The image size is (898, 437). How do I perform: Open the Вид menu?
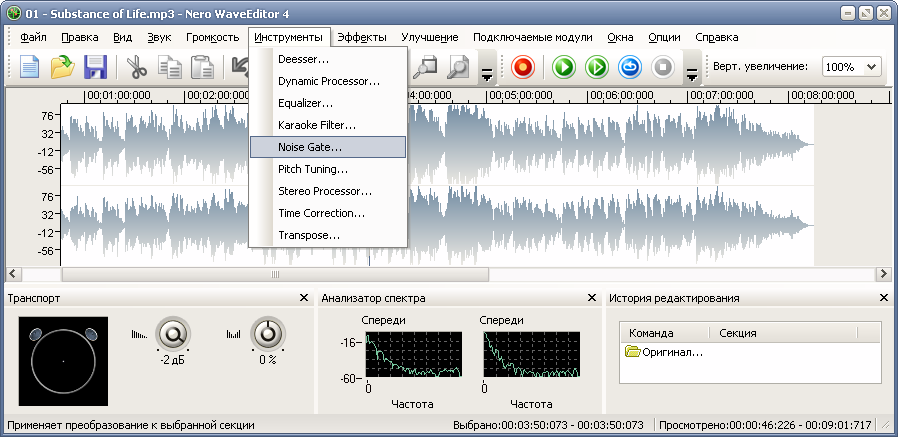pyautogui.click(x=123, y=37)
